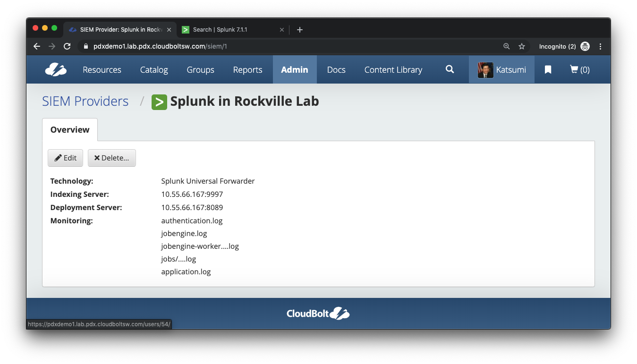
Task: Go back with browser back arrow
Action: [37, 46]
